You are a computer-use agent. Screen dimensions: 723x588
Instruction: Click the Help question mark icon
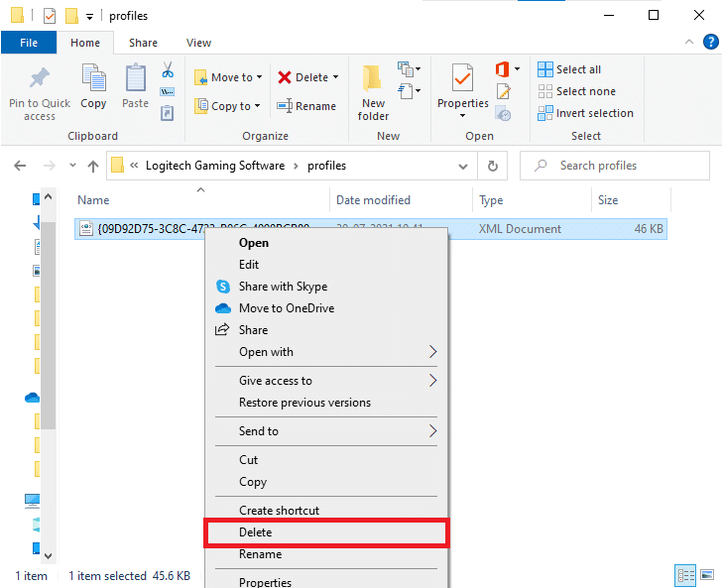pos(710,42)
